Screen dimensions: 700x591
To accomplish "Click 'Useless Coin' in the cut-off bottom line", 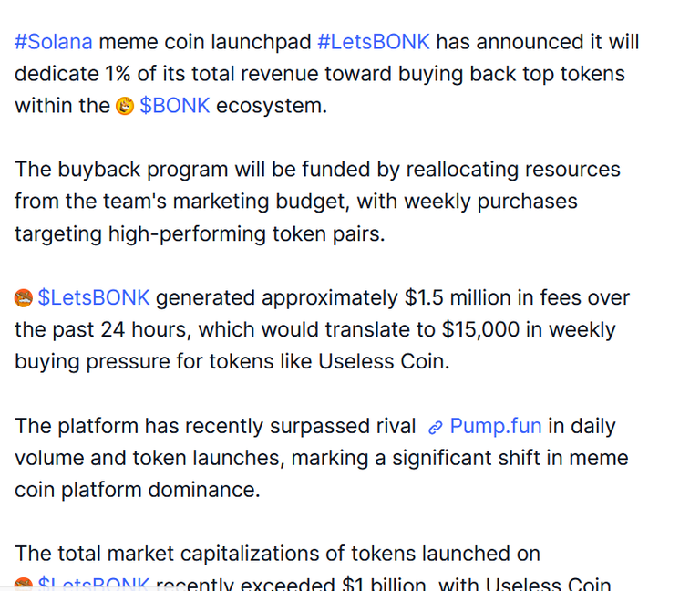I will point(548,584).
